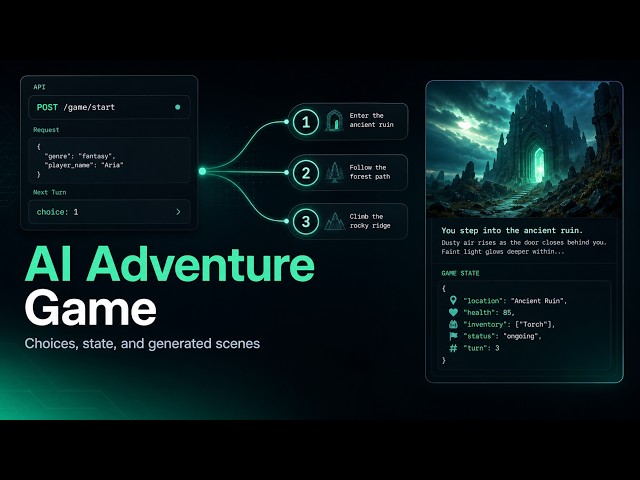Click the mountain icon in option 3
The image size is (640, 480).
pyautogui.click(x=335, y=221)
